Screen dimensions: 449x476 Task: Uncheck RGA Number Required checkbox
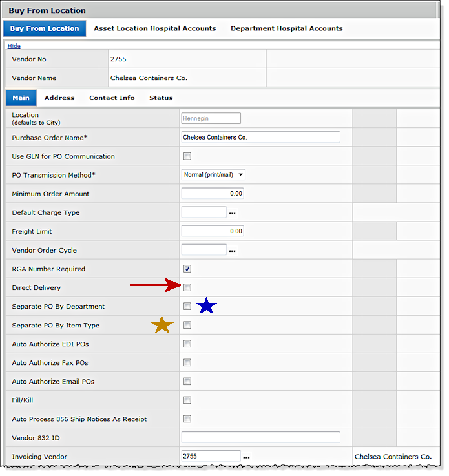tap(187, 269)
